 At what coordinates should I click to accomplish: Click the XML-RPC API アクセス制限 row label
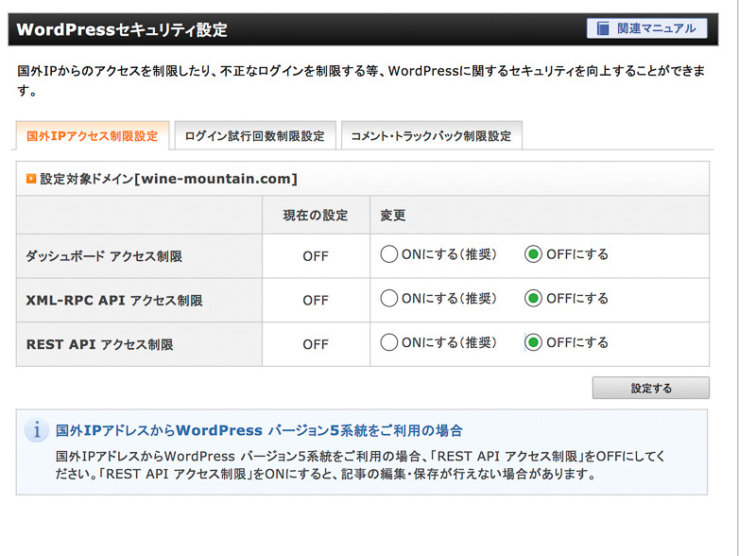coord(114,300)
